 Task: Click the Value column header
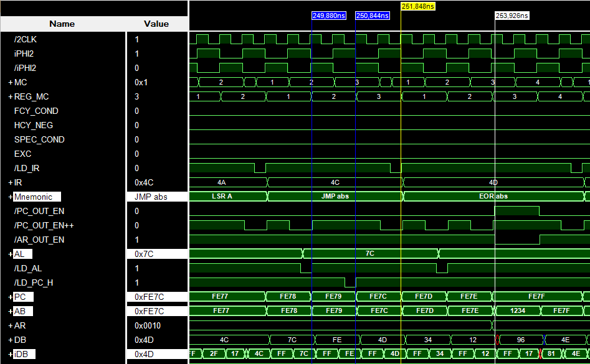(156, 24)
